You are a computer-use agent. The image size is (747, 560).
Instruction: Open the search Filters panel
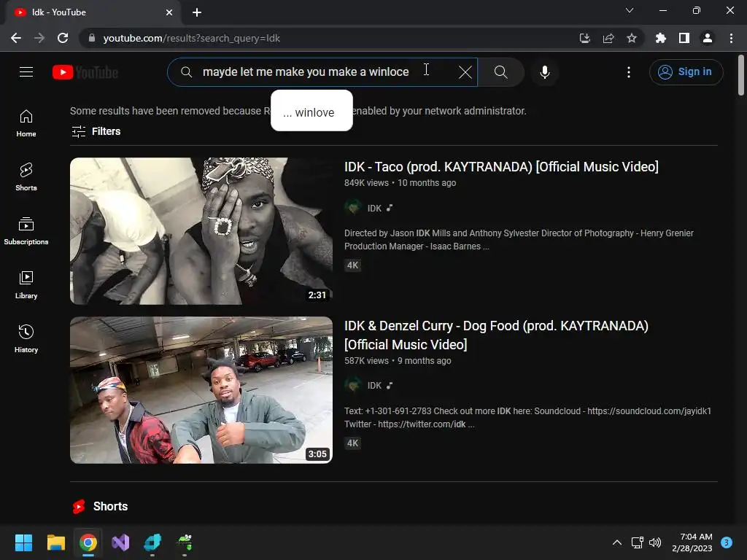click(x=96, y=131)
